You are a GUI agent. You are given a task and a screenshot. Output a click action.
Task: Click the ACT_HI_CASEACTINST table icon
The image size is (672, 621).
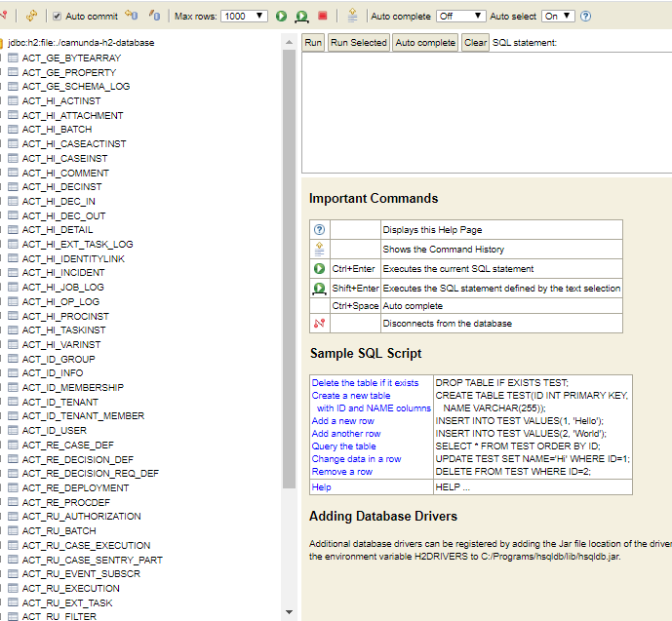(14, 143)
